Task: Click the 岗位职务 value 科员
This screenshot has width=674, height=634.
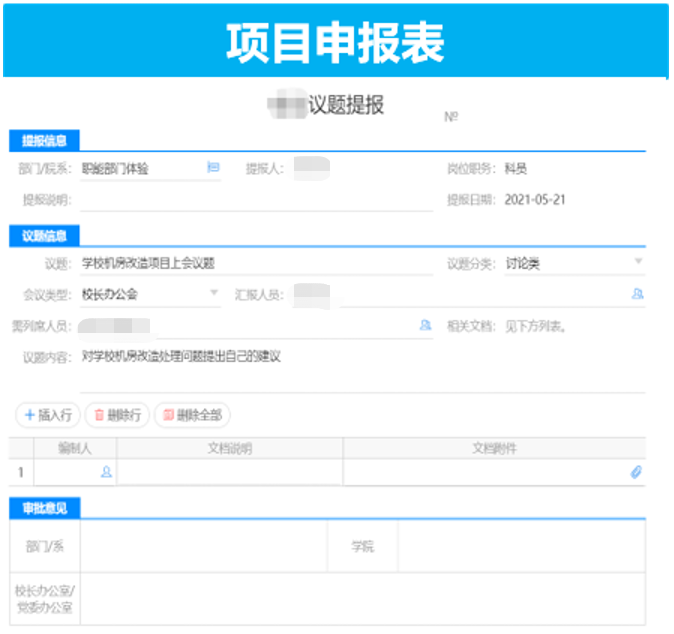Action: click(516, 168)
